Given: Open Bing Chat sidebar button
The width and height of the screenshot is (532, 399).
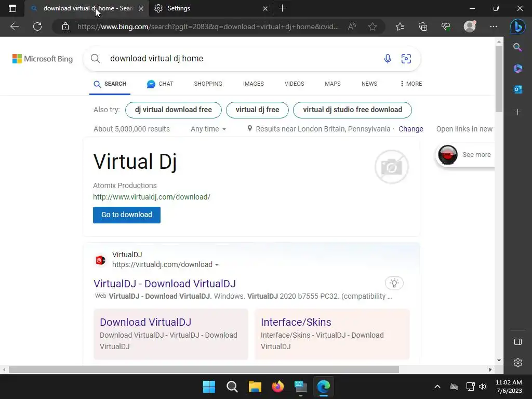Looking at the screenshot, I should click(x=517, y=26).
